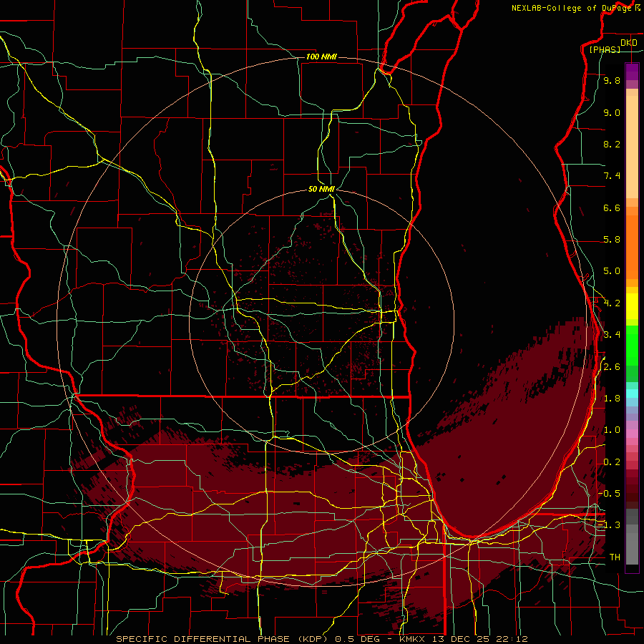Click the 22:12 timestamp in the footer
The width and height of the screenshot is (644, 644).
(513, 639)
